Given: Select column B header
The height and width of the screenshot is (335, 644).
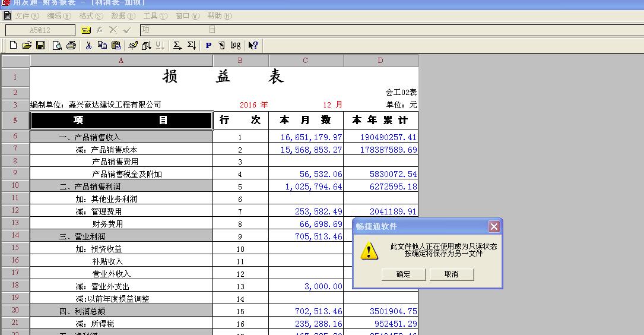Looking at the screenshot, I should [x=240, y=61].
